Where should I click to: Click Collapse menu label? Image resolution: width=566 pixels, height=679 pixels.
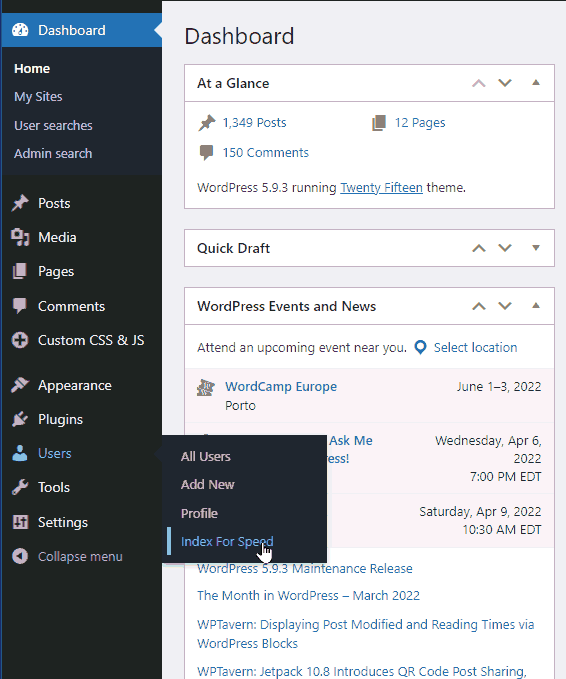80,556
